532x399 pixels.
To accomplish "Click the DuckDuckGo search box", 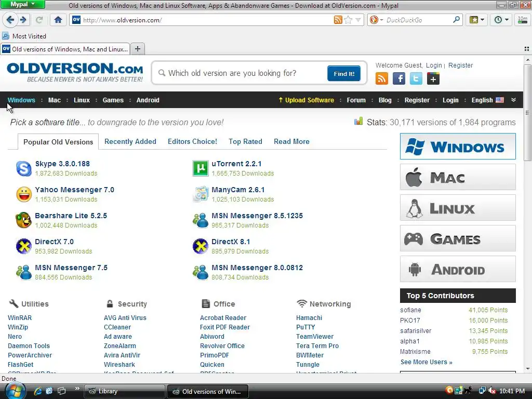I will [419, 20].
